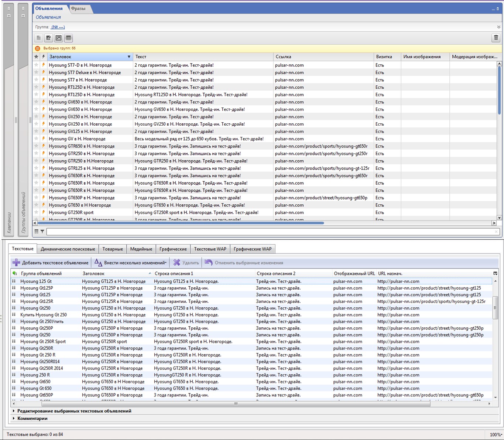This screenshot has height=440, width=504.
Task: Toggle favorite star for Hyosung GT650 в Н Новгороде
Action: pyautogui.click(x=36, y=205)
